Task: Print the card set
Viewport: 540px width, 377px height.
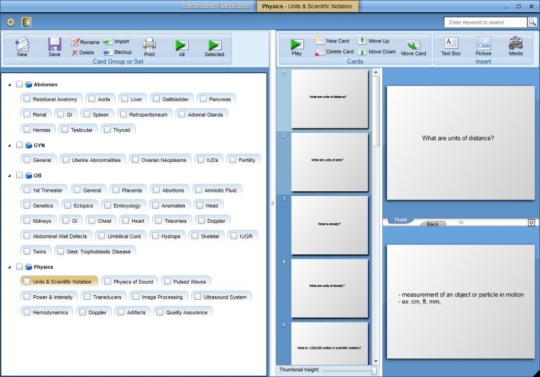Action: pos(149,47)
